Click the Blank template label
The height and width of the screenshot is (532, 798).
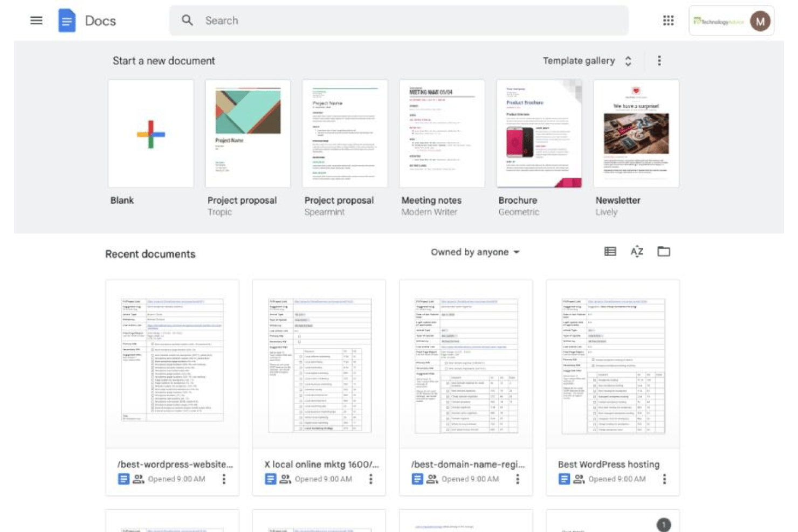click(x=122, y=200)
